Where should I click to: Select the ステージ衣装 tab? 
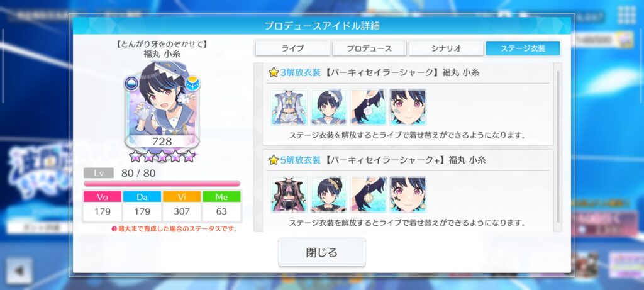click(523, 48)
